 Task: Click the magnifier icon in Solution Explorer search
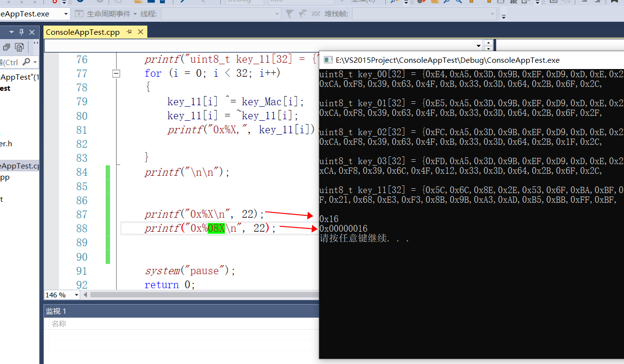point(26,62)
